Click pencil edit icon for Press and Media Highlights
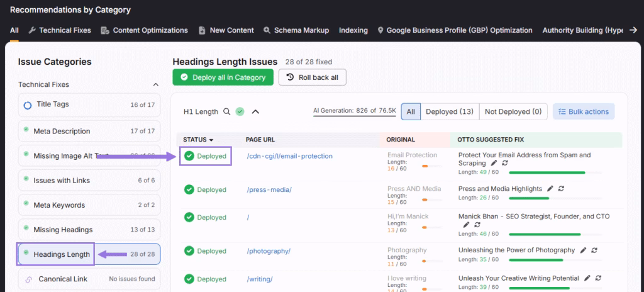644x292 pixels. click(x=550, y=189)
